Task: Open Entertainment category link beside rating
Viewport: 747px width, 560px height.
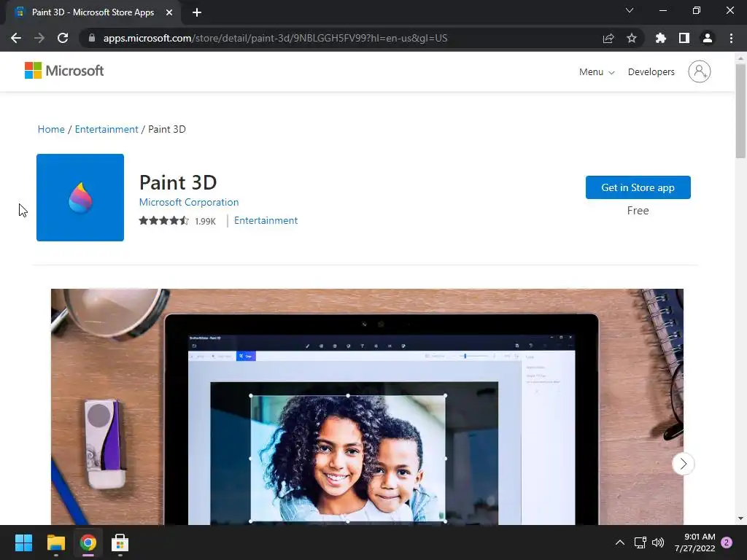Action: coord(266,220)
